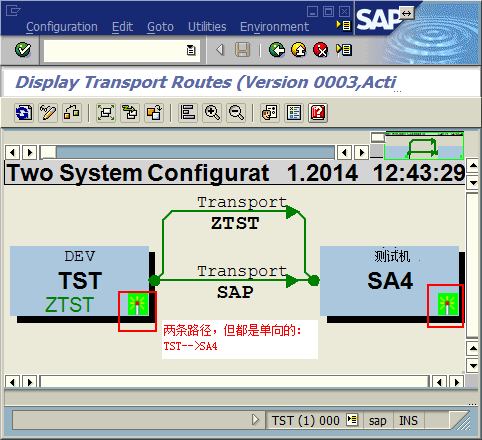The width and height of the screenshot is (482, 440).
Task: Click the green ZTST transport layer text
Action: [69, 305]
